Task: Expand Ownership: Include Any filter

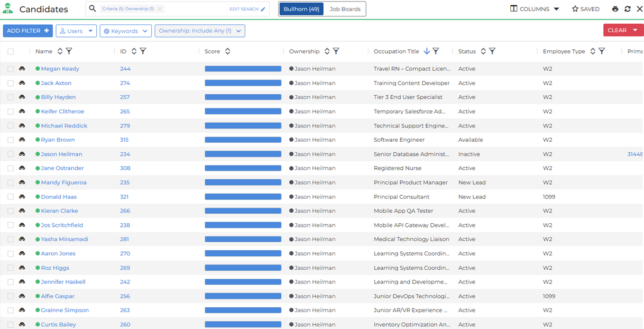Action: 200,31
